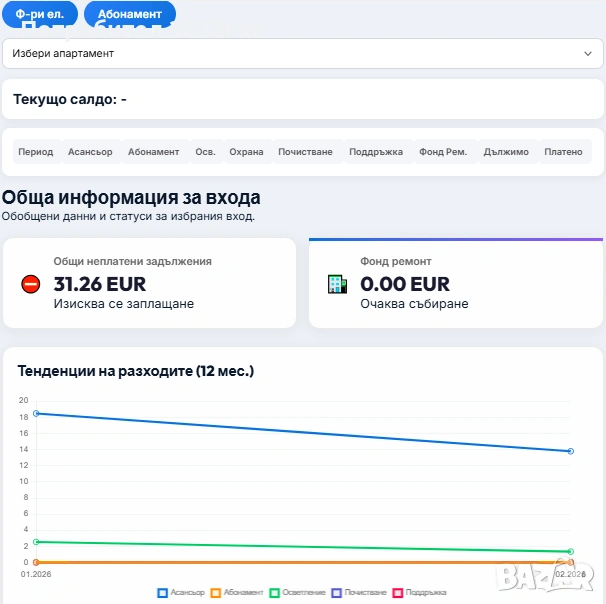Screen dimensions: 606x604
Task: Toggle the Абонамент series in chart legend
Action: coord(238,593)
